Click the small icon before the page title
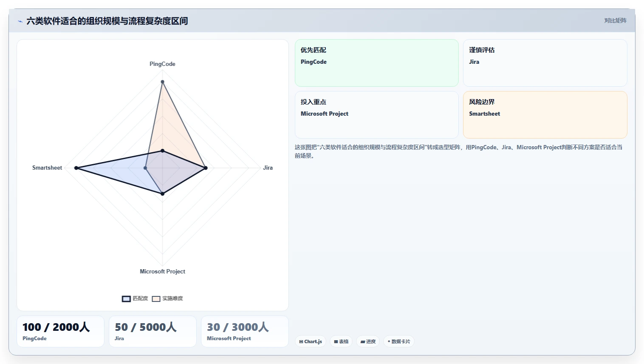 (x=20, y=21)
